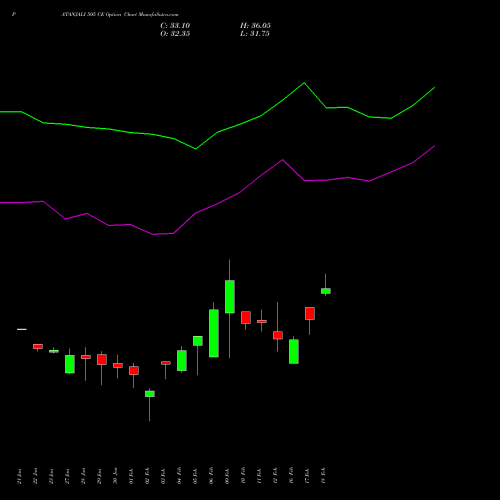This screenshot has width=500, height=500.
Task: Select the 12 Feb date label
Action: coord(275,476)
